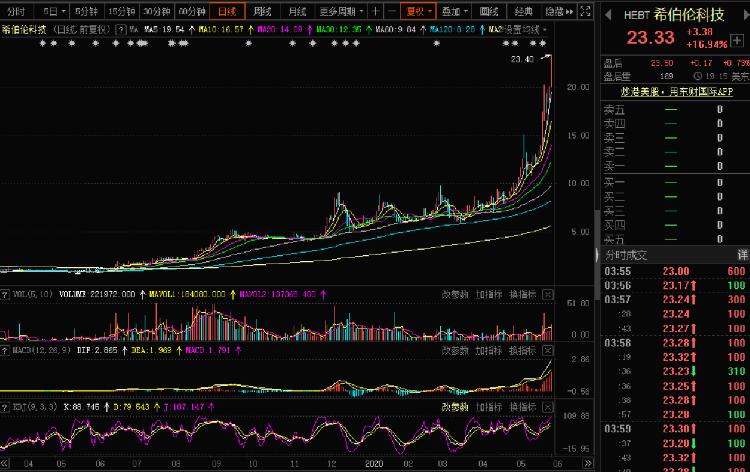Add HEBT to watchlist plus icon
Viewport: 750px width, 472px height.
pos(737,40)
